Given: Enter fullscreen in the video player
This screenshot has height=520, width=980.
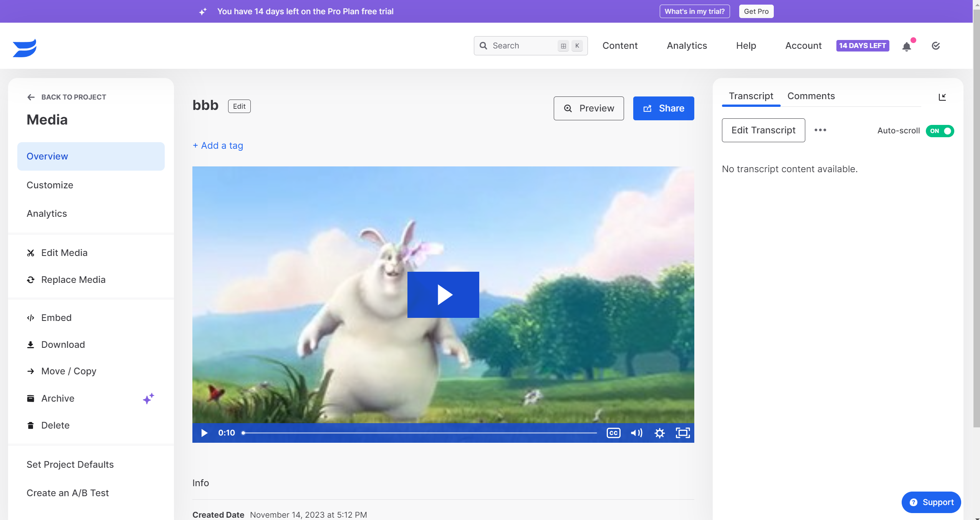Looking at the screenshot, I should (x=683, y=433).
